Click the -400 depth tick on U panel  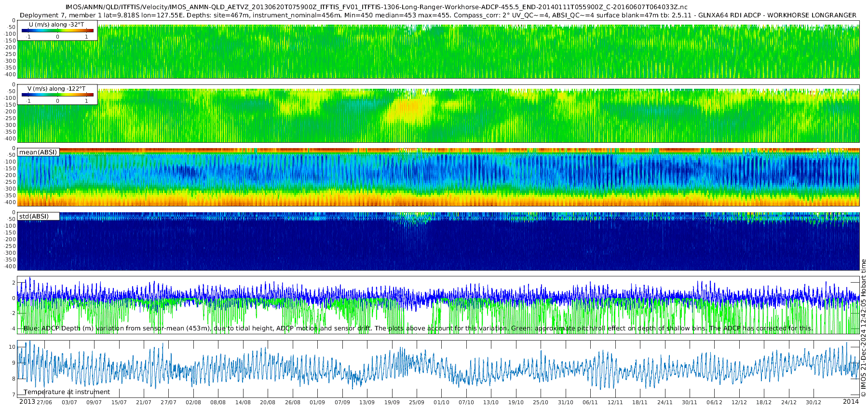coord(9,75)
